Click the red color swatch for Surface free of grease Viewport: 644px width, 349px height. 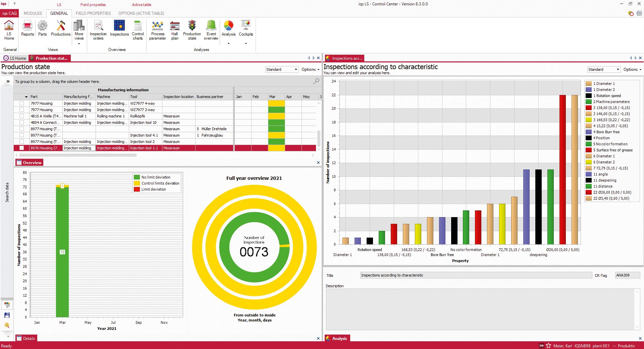click(588, 150)
